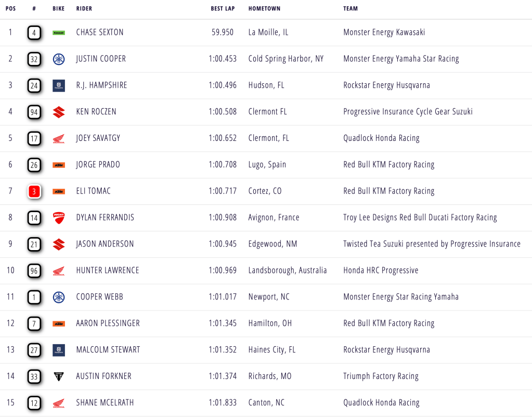Click the RIDER column header
The width and height of the screenshot is (532, 417).
[x=84, y=9]
